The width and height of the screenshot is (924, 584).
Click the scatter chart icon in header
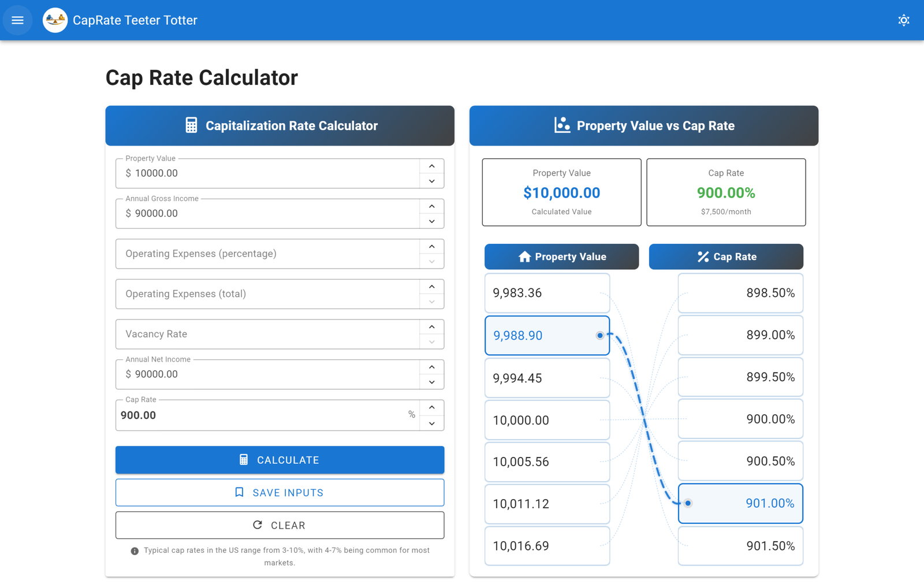(562, 125)
